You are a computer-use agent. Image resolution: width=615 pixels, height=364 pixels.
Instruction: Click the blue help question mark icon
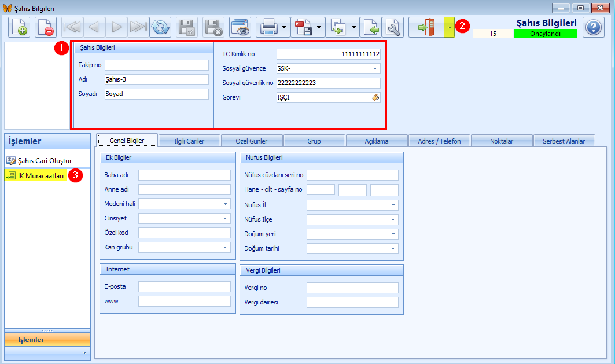coord(593,27)
